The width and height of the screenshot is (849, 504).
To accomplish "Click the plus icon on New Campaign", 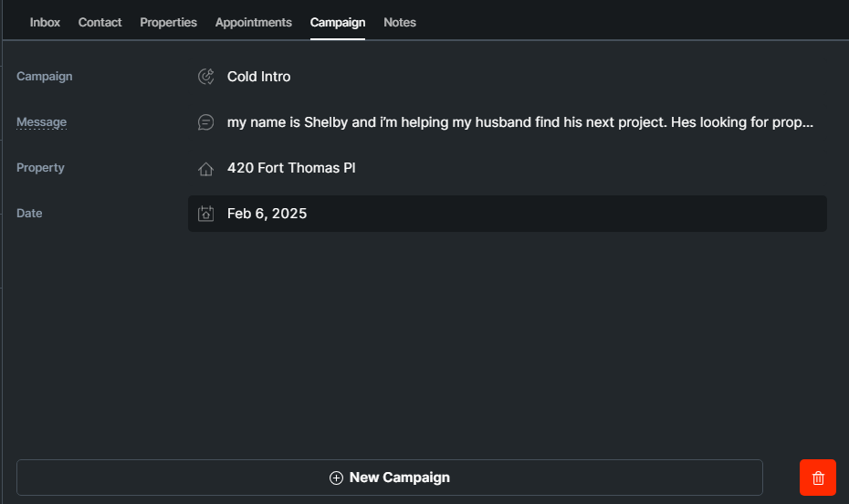I will [336, 478].
